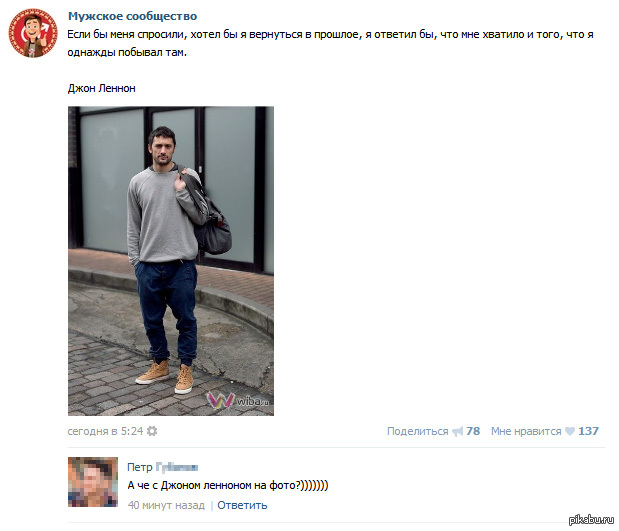Click the сегодня в 5:24 timestamp

tap(105, 431)
